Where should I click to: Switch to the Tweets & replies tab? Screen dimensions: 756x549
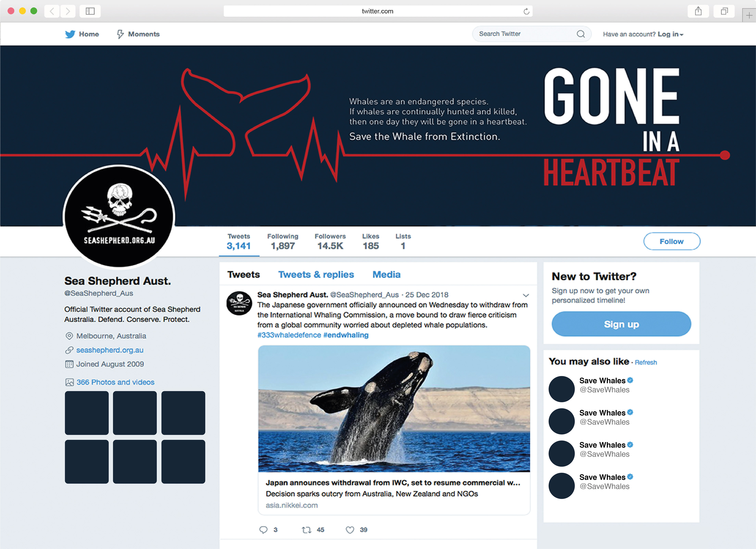(316, 275)
